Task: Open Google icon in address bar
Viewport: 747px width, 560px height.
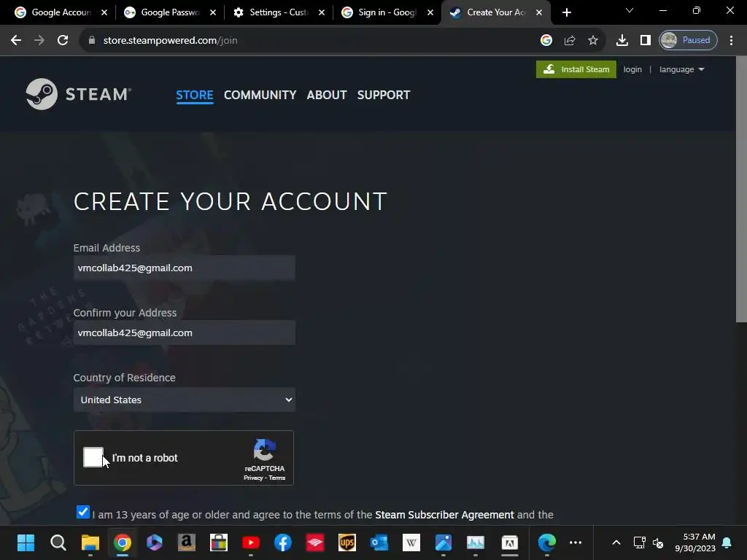Action: pyautogui.click(x=546, y=41)
